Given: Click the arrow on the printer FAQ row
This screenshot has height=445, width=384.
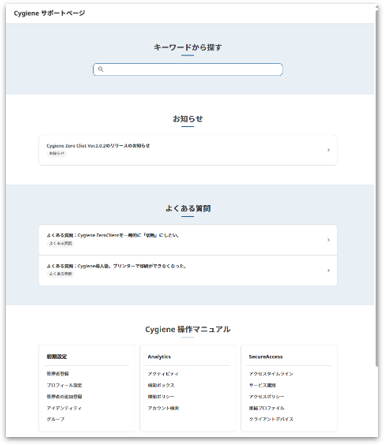Looking at the screenshot, I should [328, 270].
